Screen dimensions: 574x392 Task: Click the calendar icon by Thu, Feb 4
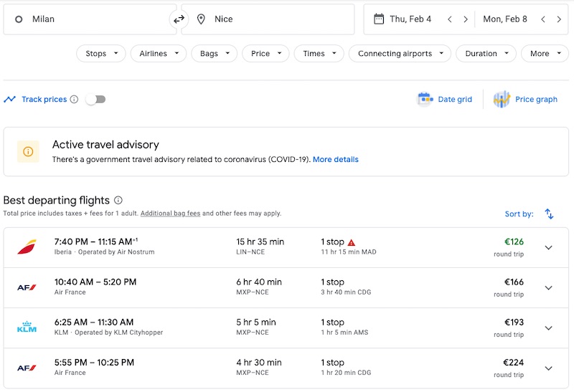pyautogui.click(x=377, y=19)
